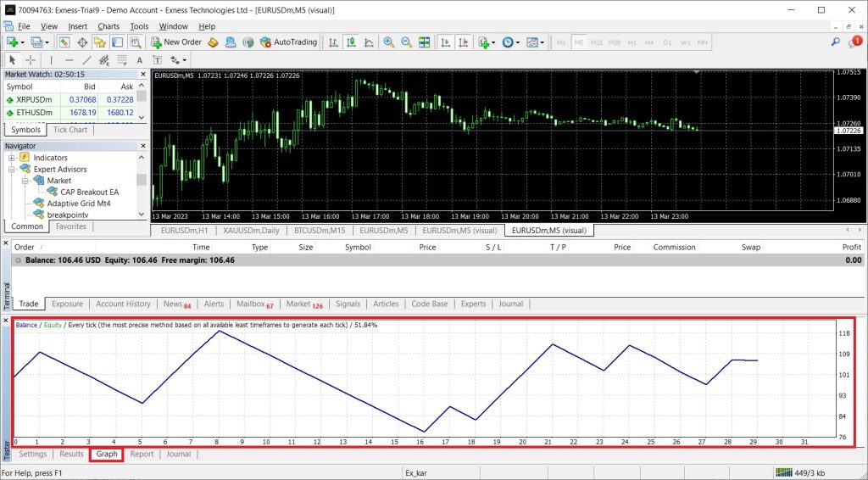The width and height of the screenshot is (868, 480).
Task: Open the arrows tool dropdown arrow
Action: click(x=184, y=60)
